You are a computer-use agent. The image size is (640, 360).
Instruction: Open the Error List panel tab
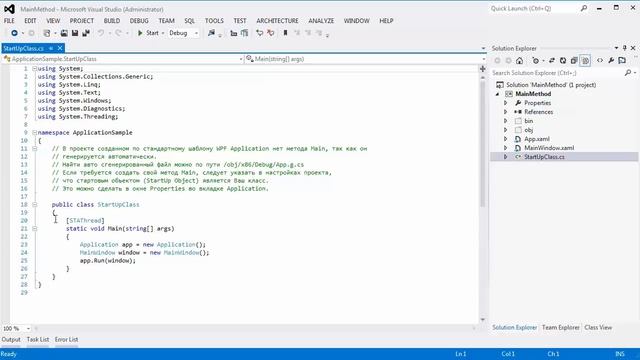pos(67,340)
